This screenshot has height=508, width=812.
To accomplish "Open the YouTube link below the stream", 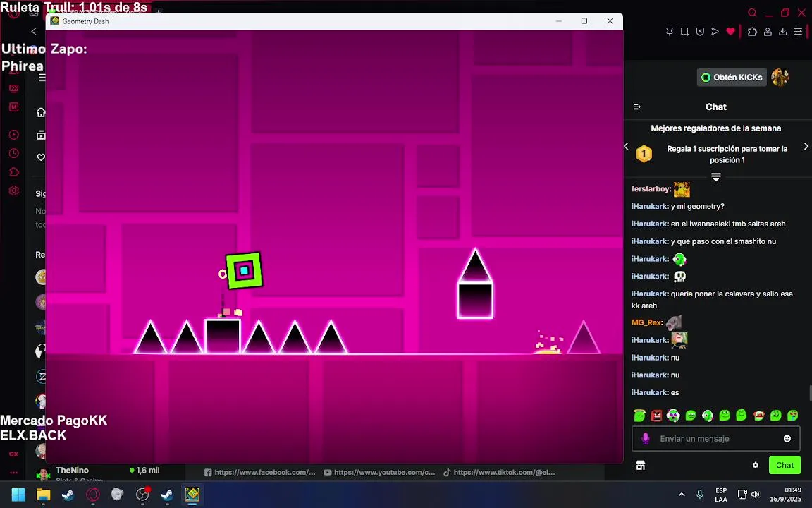I will coord(380,472).
